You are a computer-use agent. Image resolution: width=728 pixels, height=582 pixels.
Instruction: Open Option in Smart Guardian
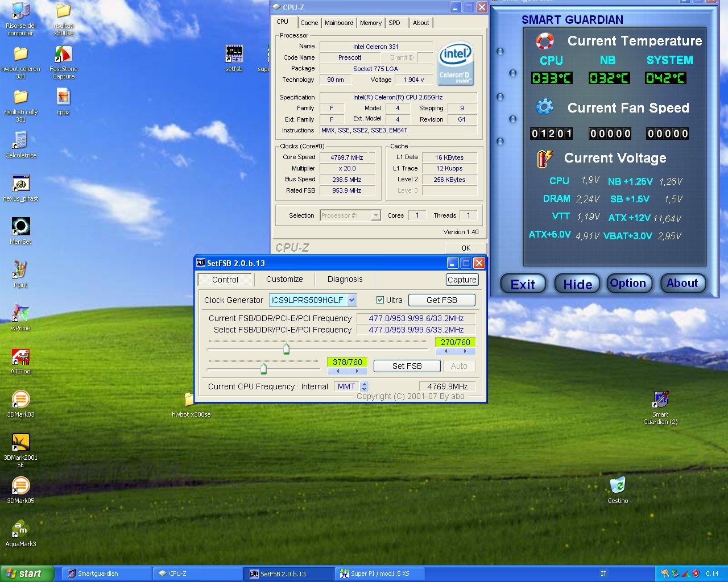628,283
